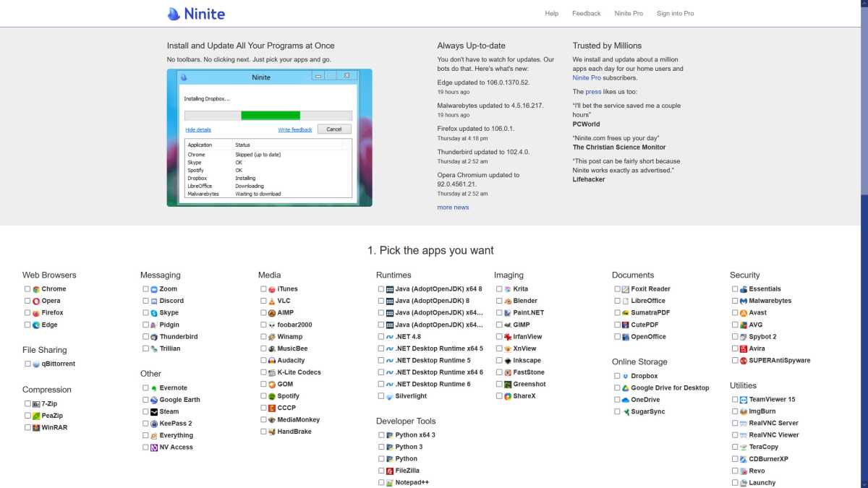The image size is (868, 488).
Task: Click the Steam icon
Action: click(x=154, y=412)
